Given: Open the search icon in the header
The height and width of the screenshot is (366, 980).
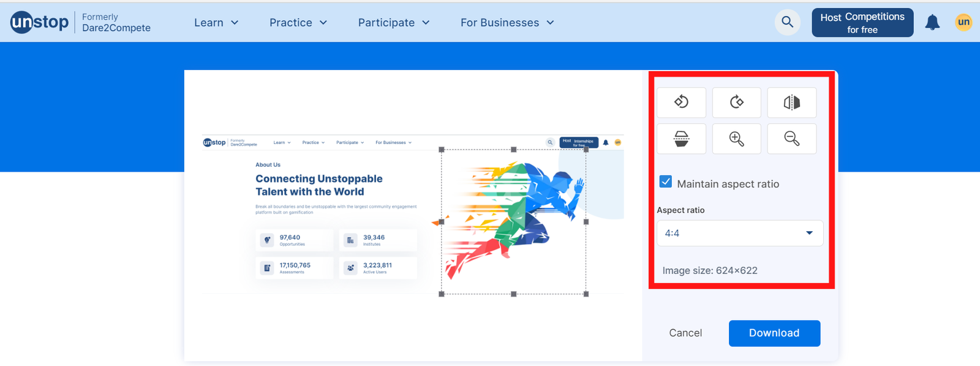Looking at the screenshot, I should 787,22.
